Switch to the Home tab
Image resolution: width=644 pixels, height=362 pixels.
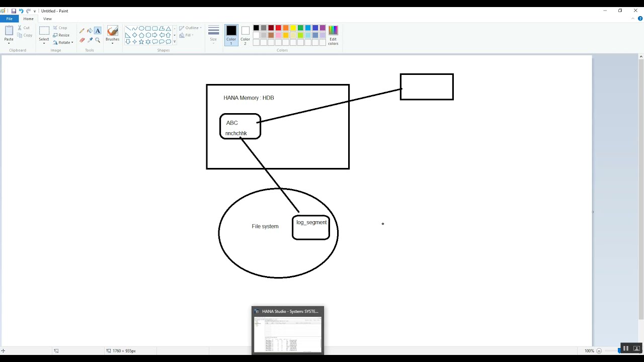coord(29,19)
